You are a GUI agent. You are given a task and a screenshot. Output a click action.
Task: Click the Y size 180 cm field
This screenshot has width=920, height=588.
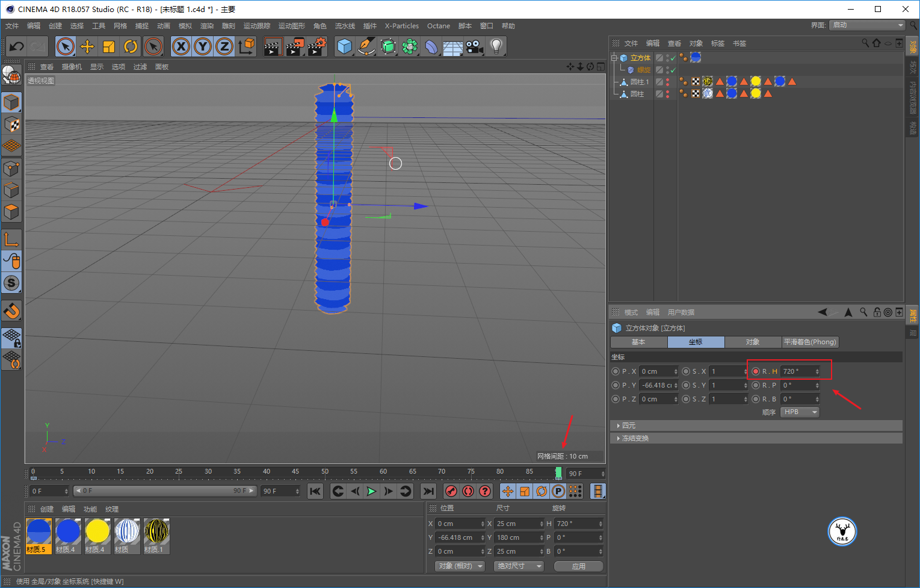519,537
